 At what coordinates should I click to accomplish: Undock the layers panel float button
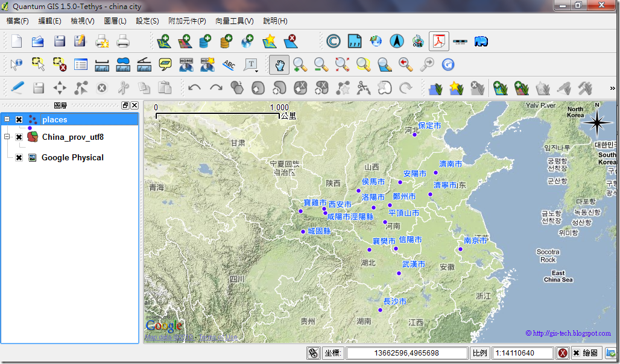click(x=125, y=105)
